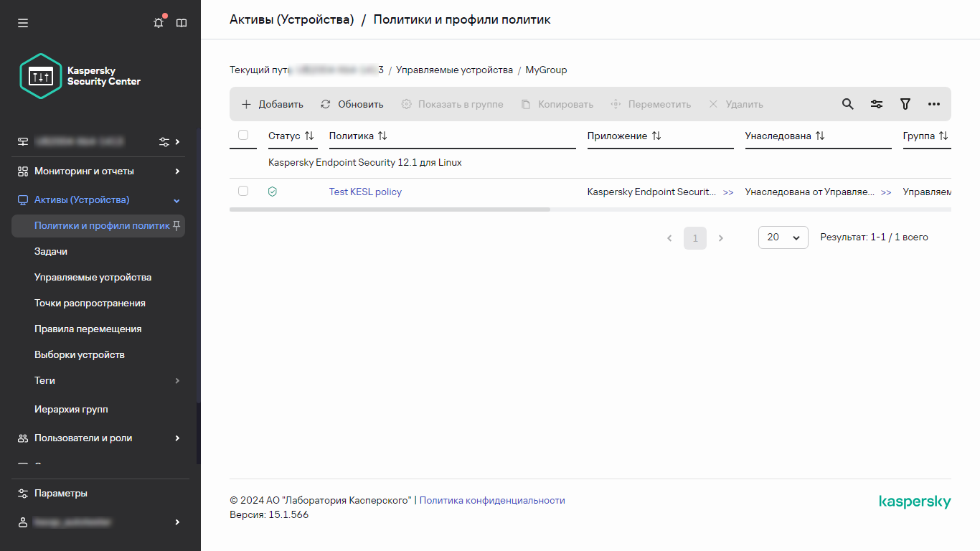980x551 pixels.
Task: Click the Переместить button
Action: click(x=650, y=104)
